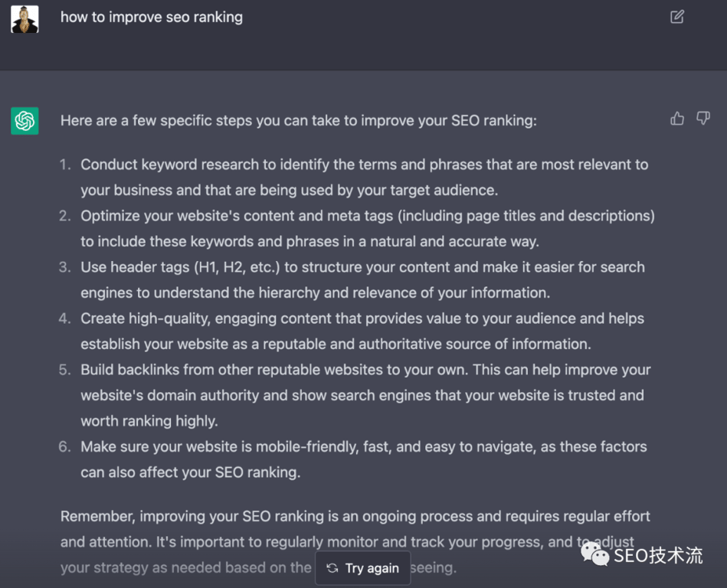Click the prompt "how to improve seo ranking"
The width and height of the screenshot is (727, 588).
[152, 17]
